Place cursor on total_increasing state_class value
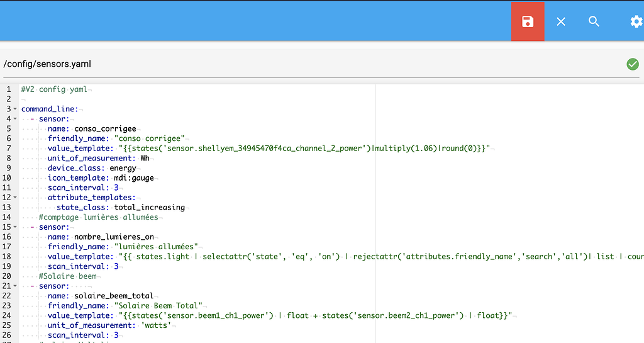This screenshot has height=343, width=644. [x=150, y=207]
